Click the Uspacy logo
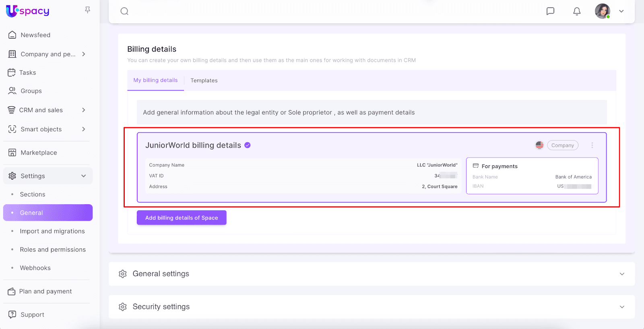Image resolution: width=644 pixels, height=329 pixels. [x=28, y=11]
